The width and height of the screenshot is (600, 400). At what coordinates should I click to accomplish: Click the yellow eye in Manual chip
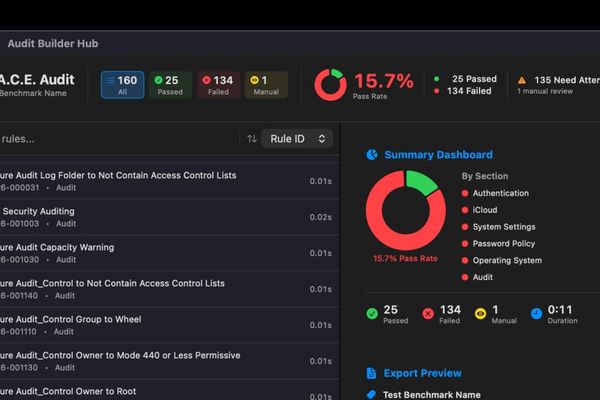254,80
